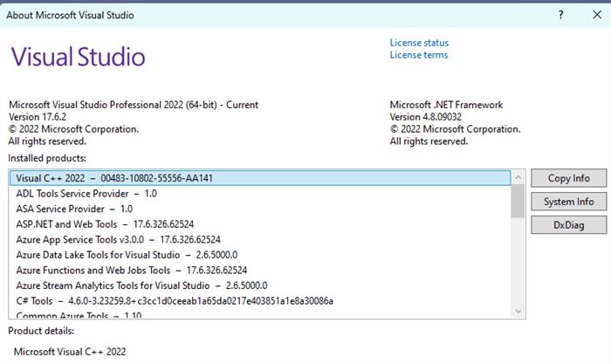
Task: Select Azure Functions and Web Jobs Tools row
Action: [x=260, y=270]
